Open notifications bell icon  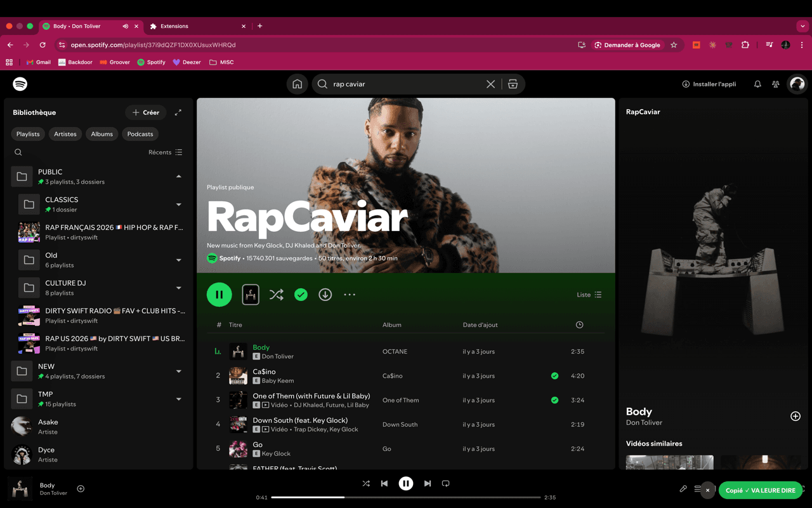tap(757, 84)
